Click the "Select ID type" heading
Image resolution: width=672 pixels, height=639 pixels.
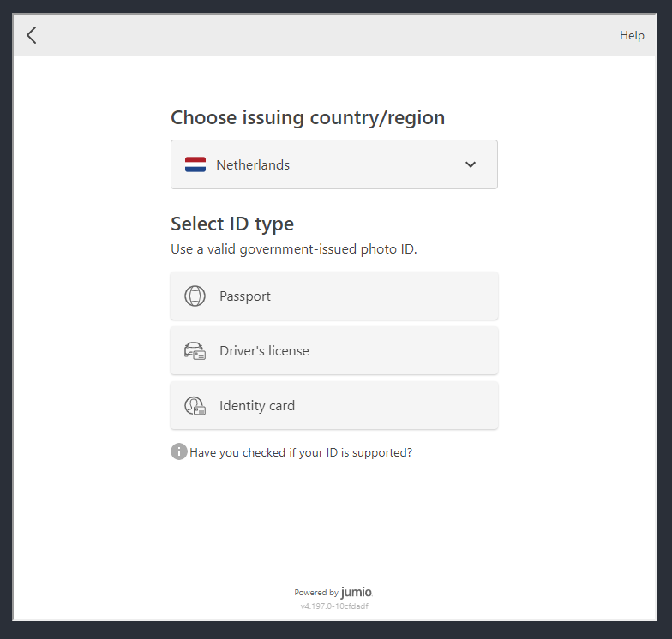pos(232,224)
